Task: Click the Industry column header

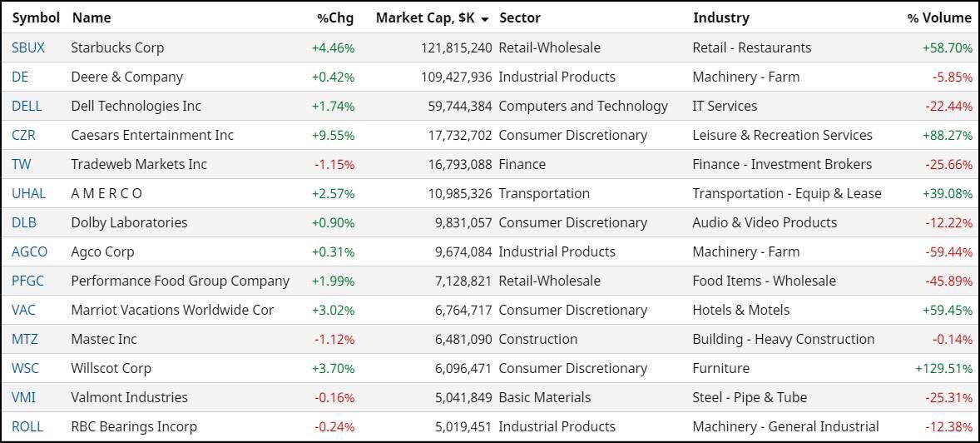Action: [x=720, y=17]
